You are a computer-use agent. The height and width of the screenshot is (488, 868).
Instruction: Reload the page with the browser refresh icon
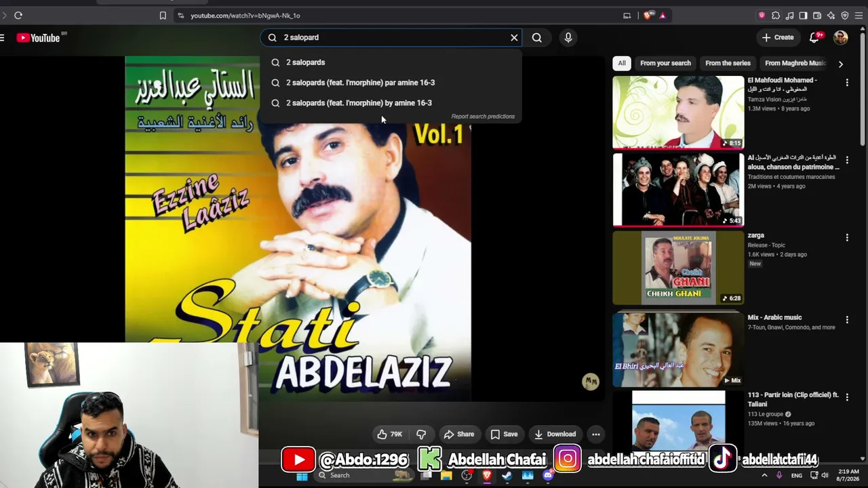pyautogui.click(x=18, y=16)
